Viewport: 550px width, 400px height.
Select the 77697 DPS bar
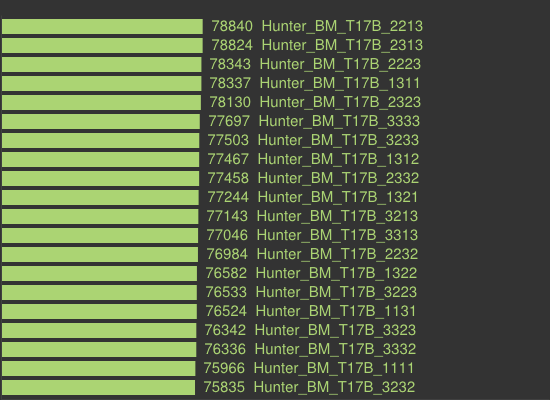pos(101,121)
